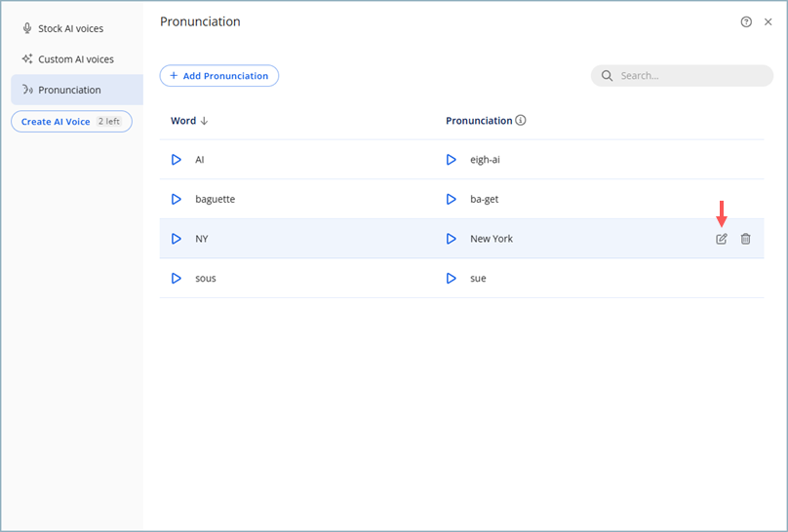Play the ba-get pronunciation preview
This screenshot has width=788, height=532.
[x=451, y=199]
